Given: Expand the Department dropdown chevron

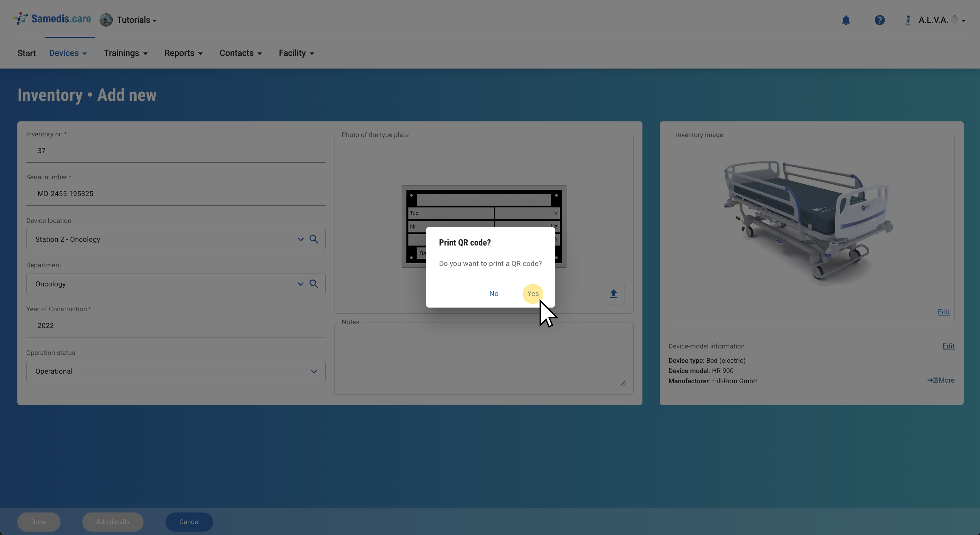Looking at the screenshot, I should pyautogui.click(x=300, y=284).
